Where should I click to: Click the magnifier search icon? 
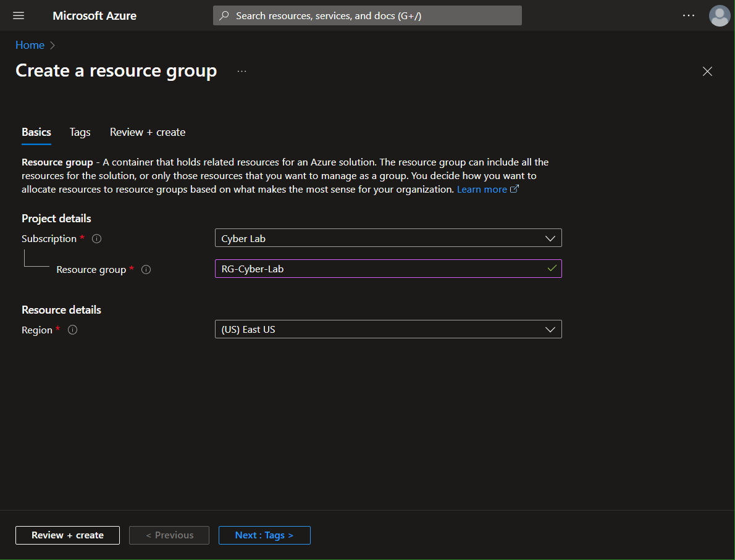coord(225,15)
